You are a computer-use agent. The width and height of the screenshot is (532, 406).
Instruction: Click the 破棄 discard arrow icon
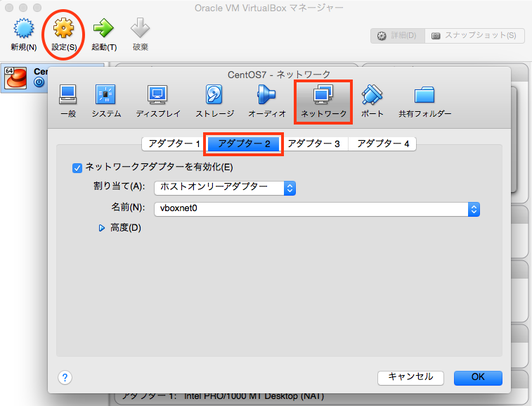pos(140,28)
